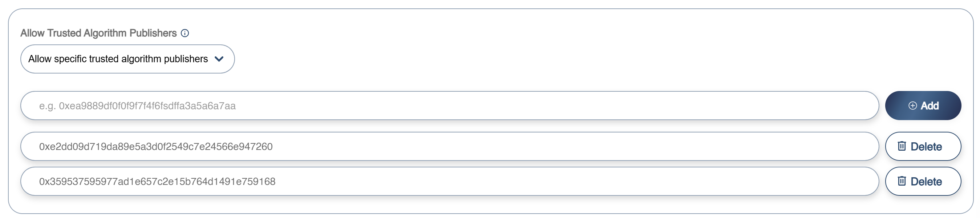Click the 'Delete' text in the first address row
This screenshot has width=980, height=218.
point(926,147)
